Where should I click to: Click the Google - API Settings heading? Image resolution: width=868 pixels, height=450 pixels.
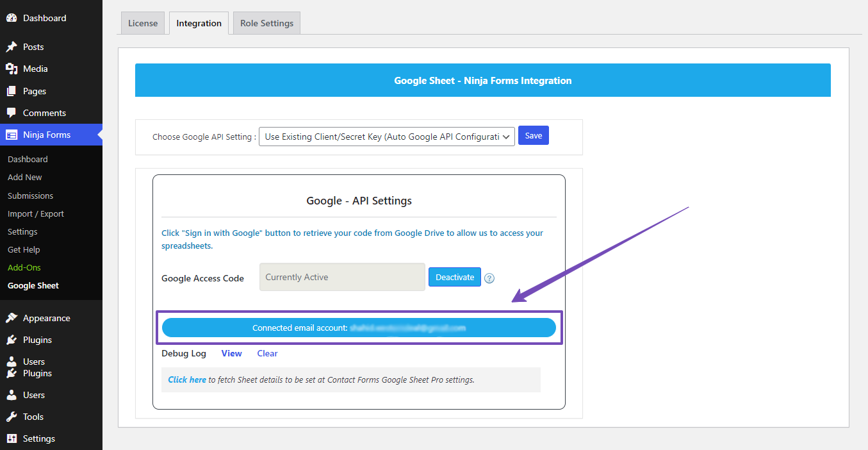pyautogui.click(x=359, y=201)
